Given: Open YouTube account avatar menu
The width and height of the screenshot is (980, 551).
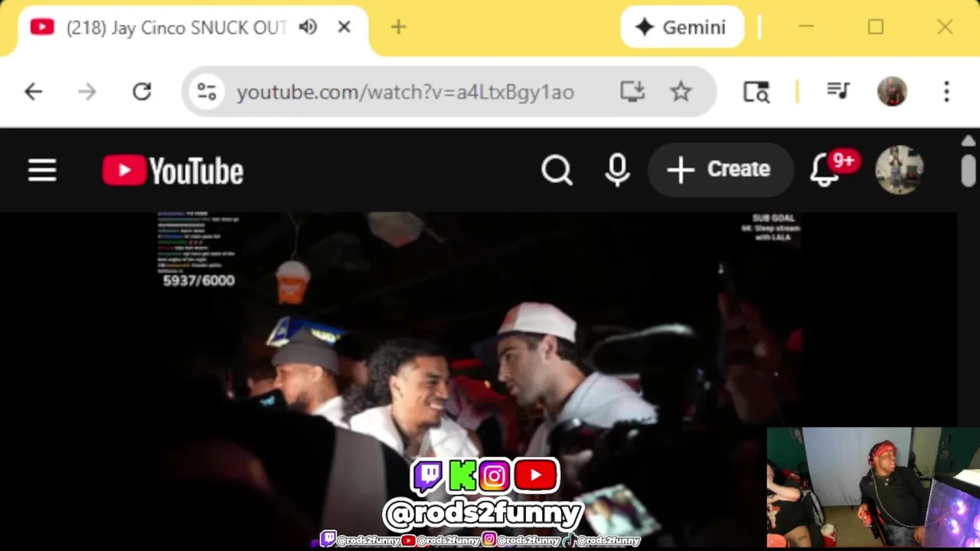Looking at the screenshot, I should tap(900, 170).
